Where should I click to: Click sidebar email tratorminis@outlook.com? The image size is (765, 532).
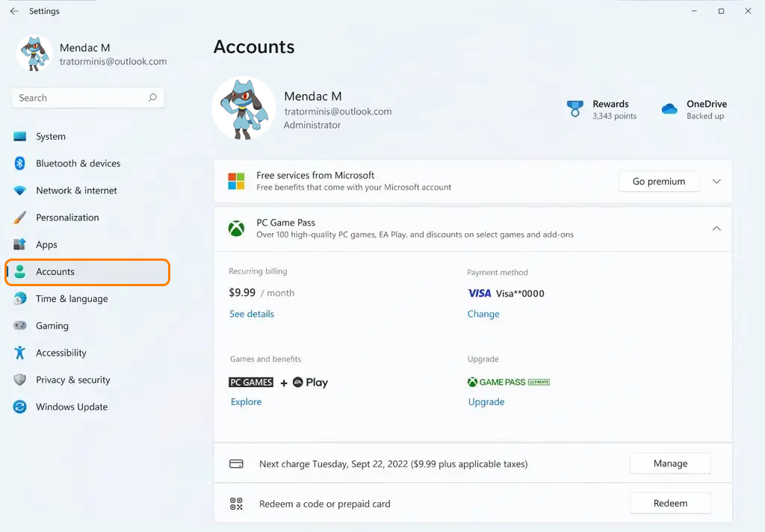[x=114, y=61]
